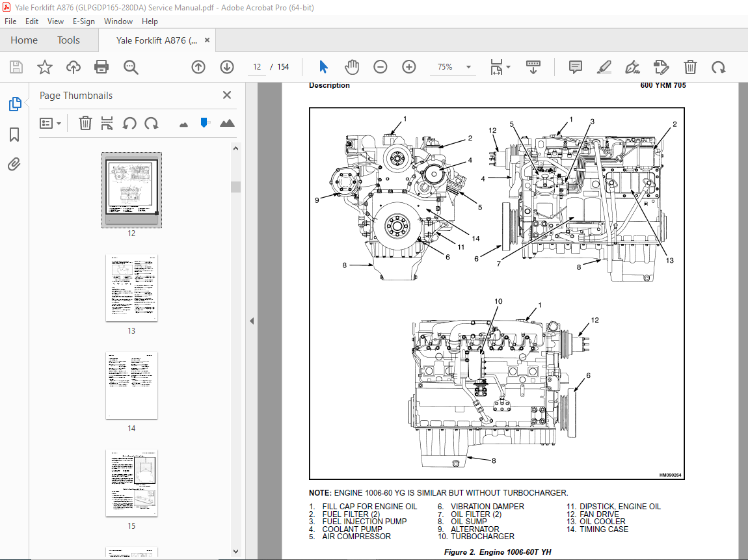The width and height of the screenshot is (748, 560).
Task: Adjust the thumbnail size slider handle
Action: click(205, 123)
